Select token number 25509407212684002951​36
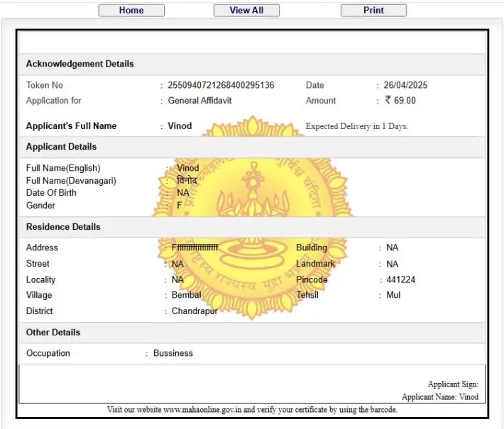The width and height of the screenshot is (504, 429). point(221,85)
